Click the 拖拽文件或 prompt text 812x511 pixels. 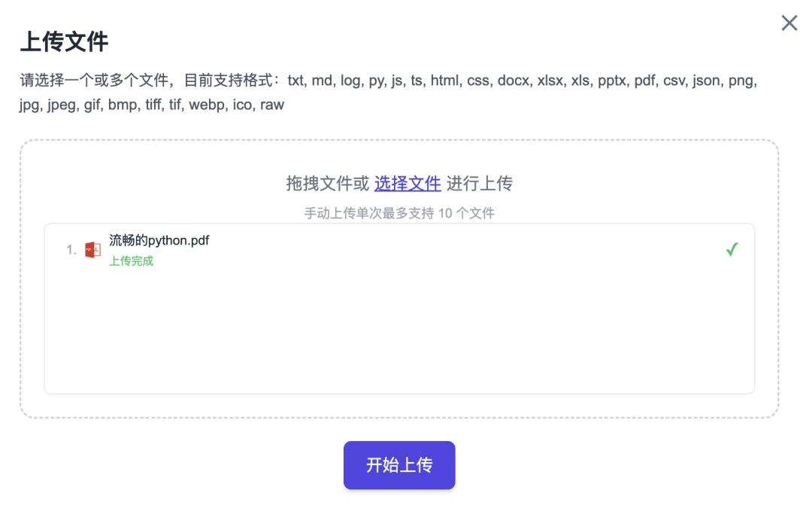pyautogui.click(x=328, y=184)
